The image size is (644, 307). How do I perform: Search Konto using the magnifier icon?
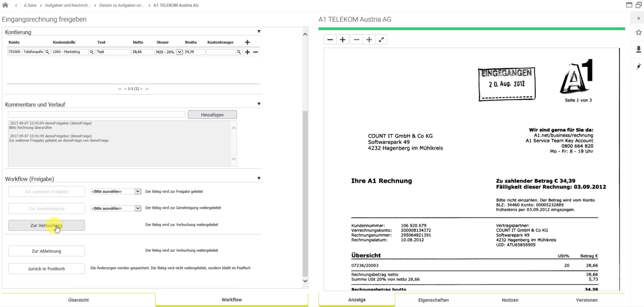47,52
